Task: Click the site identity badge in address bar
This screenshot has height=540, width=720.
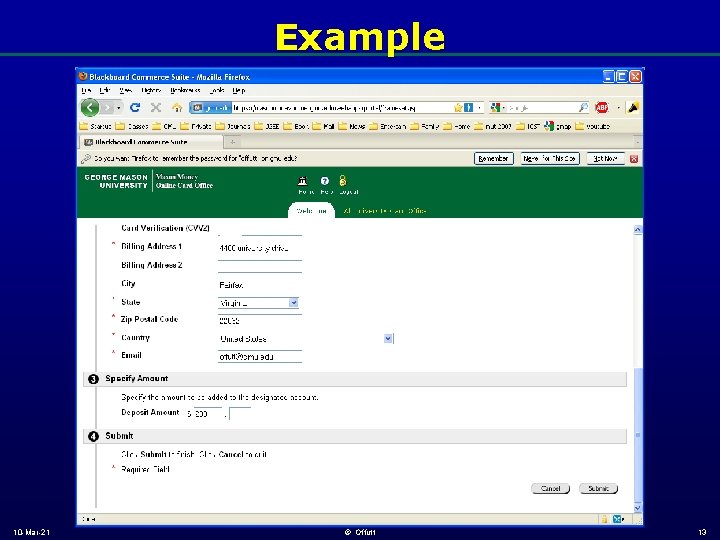Action: tap(210, 107)
